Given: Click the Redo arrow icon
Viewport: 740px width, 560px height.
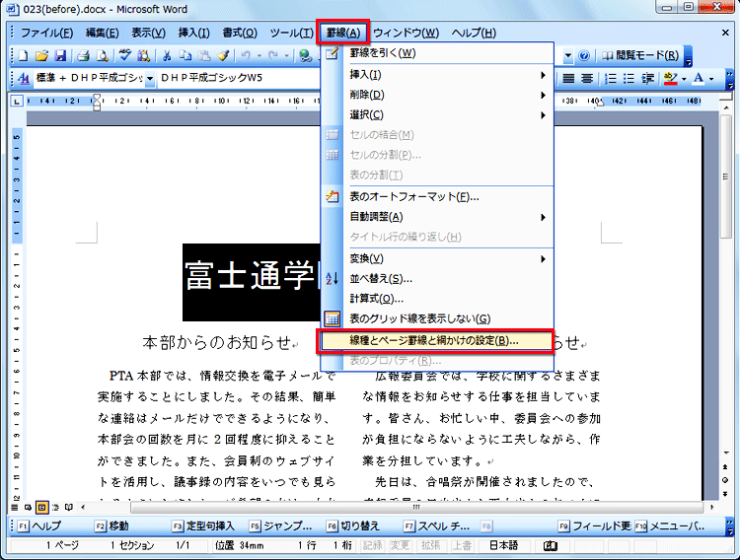Looking at the screenshot, I should (273, 55).
